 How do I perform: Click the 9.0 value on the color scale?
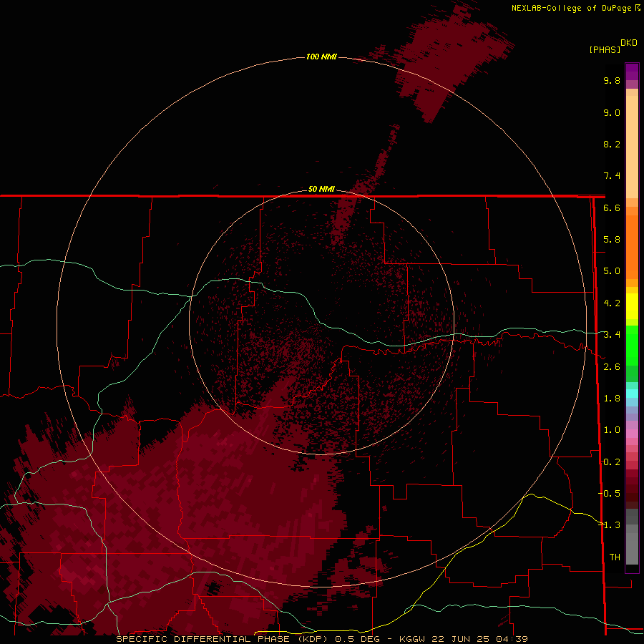click(x=612, y=112)
